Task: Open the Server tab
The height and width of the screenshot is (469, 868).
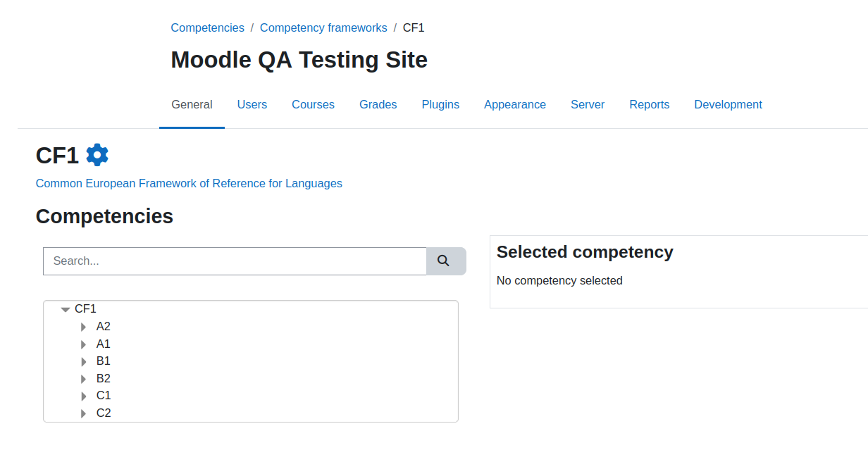Action: tap(588, 104)
